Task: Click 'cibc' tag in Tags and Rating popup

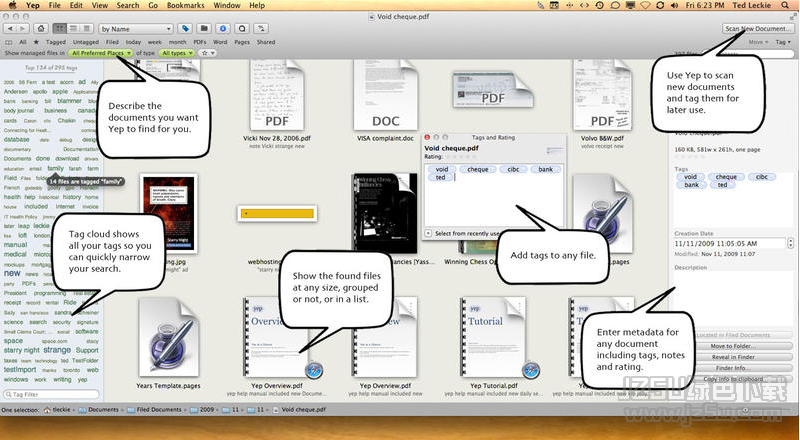Action: coord(513,169)
